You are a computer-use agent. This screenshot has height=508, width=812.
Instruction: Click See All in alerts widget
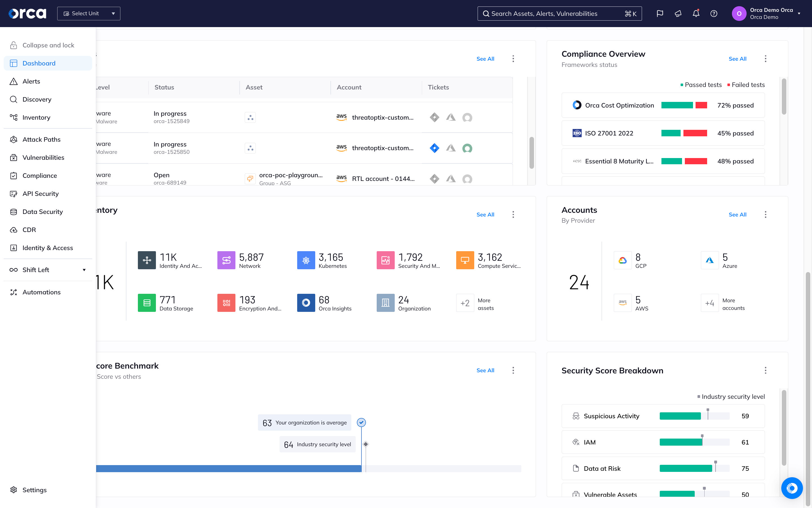click(x=485, y=59)
